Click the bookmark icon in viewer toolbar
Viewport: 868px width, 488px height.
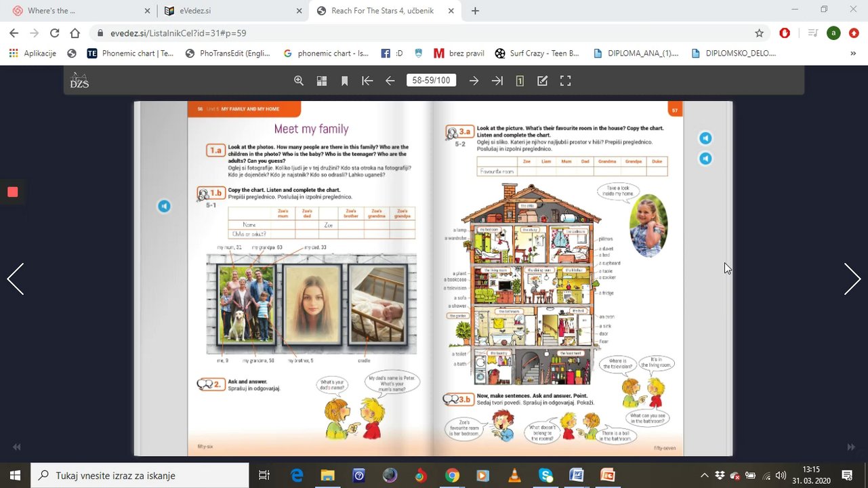[x=344, y=81]
